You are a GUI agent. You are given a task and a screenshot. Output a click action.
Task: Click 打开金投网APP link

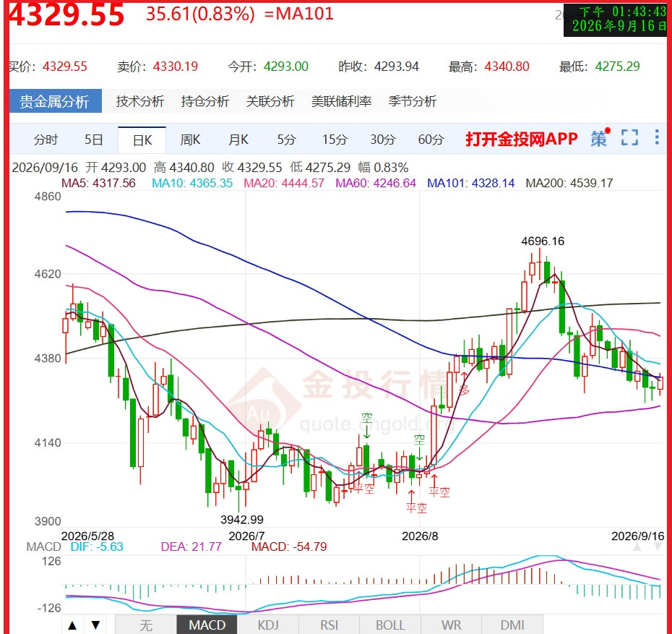(x=522, y=139)
